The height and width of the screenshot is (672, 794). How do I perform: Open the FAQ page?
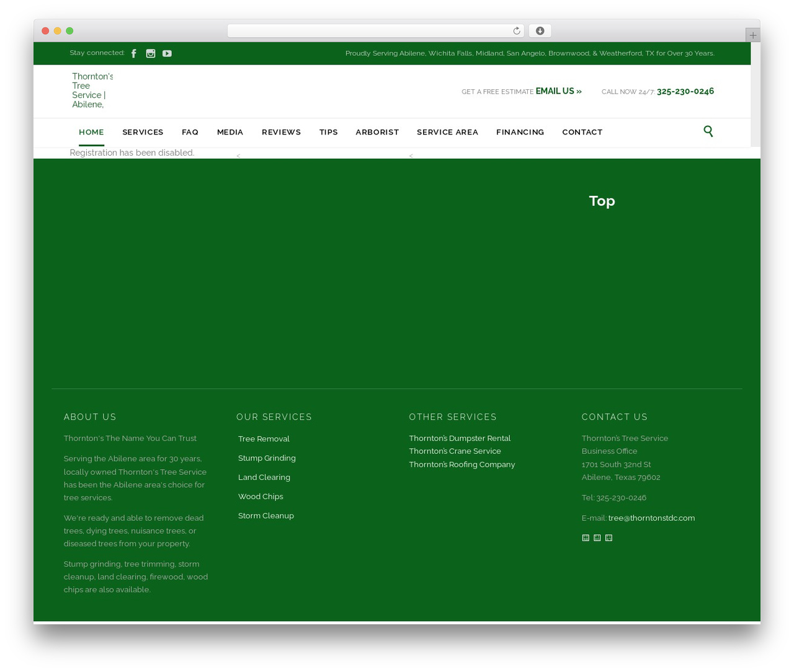(x=190, y=132)
